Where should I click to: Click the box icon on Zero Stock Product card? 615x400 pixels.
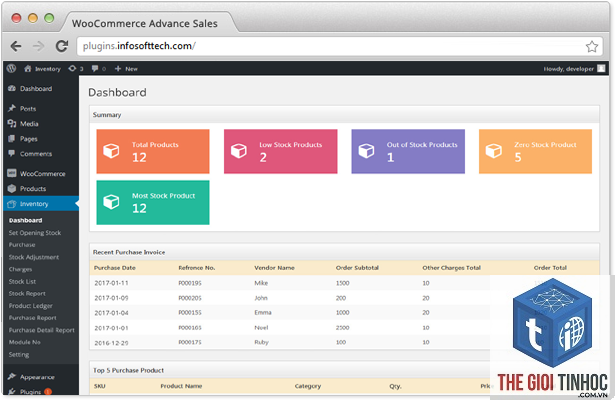[493, 151]
